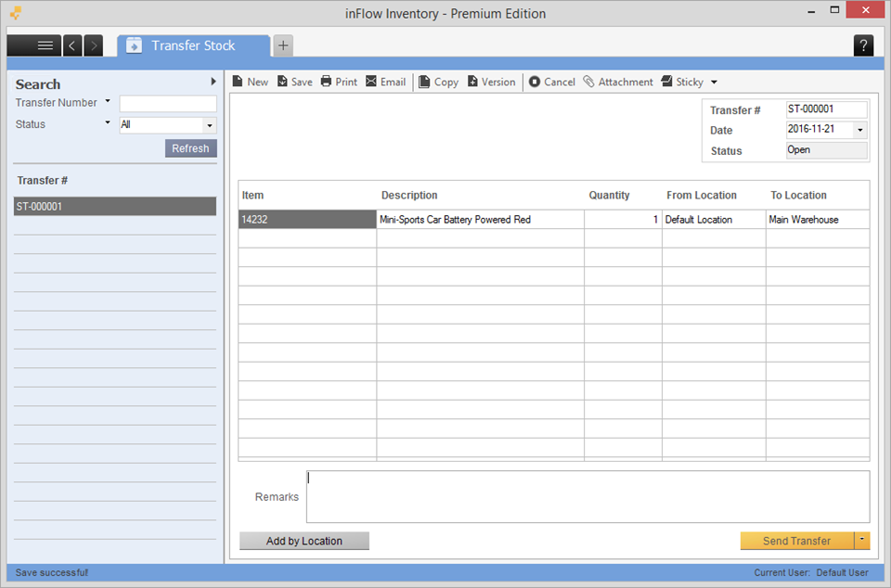Screen dimensions: 891x588
Task: Go forward with the right arrow button
Action: coord(93,45)
